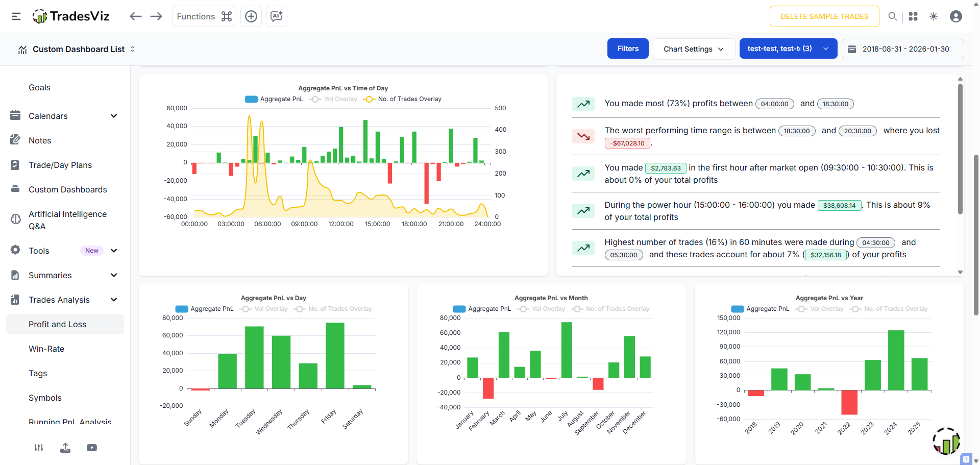980x465 pixels.
Task: Click the upload/import icon in sidebar footer
Action: click(65, 448)
